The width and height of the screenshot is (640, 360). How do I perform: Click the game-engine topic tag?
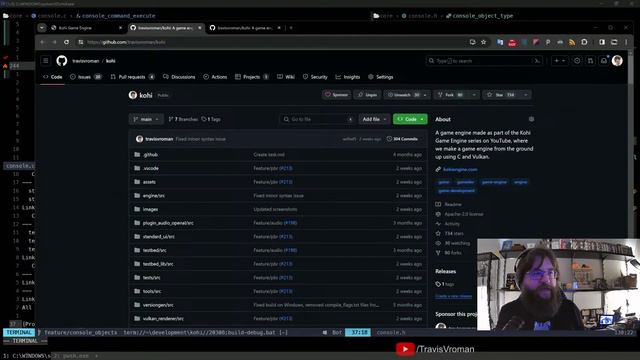coord(494,182)
